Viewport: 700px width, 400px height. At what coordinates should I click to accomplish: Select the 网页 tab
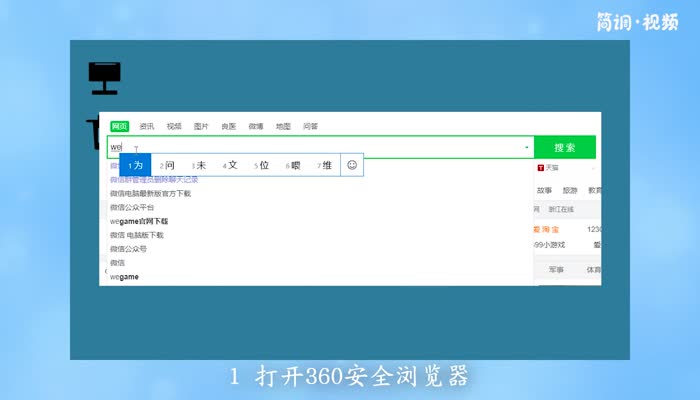(119, 127)
